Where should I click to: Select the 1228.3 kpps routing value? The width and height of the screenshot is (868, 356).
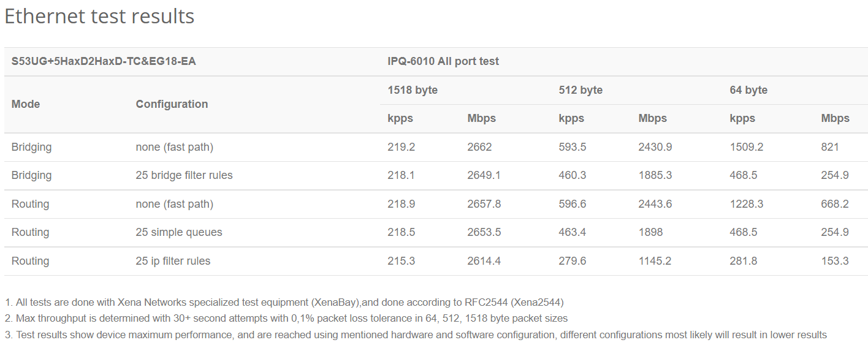tap(747, 204)
